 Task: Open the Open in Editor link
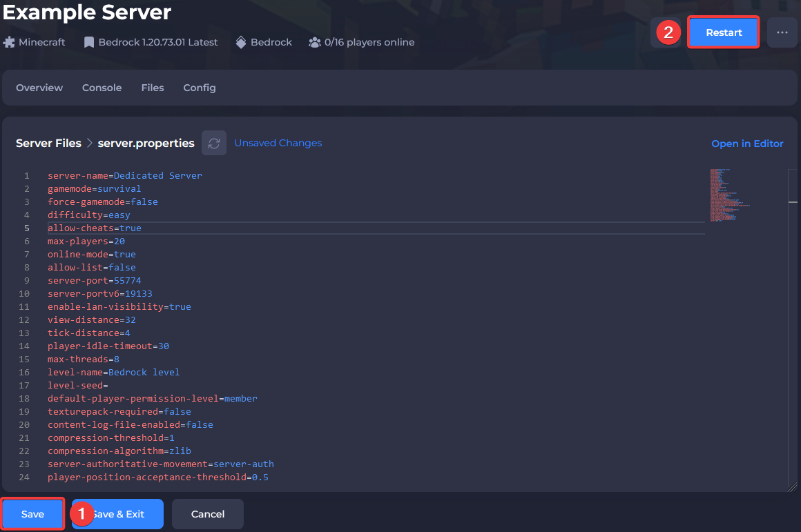coord(747,144)
